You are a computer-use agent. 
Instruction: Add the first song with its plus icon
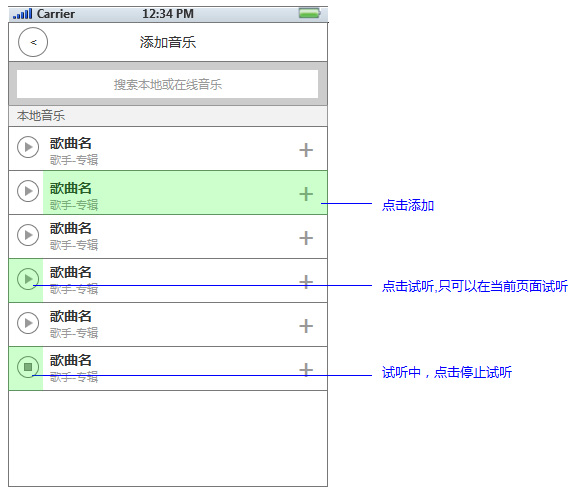pos(306,150)
